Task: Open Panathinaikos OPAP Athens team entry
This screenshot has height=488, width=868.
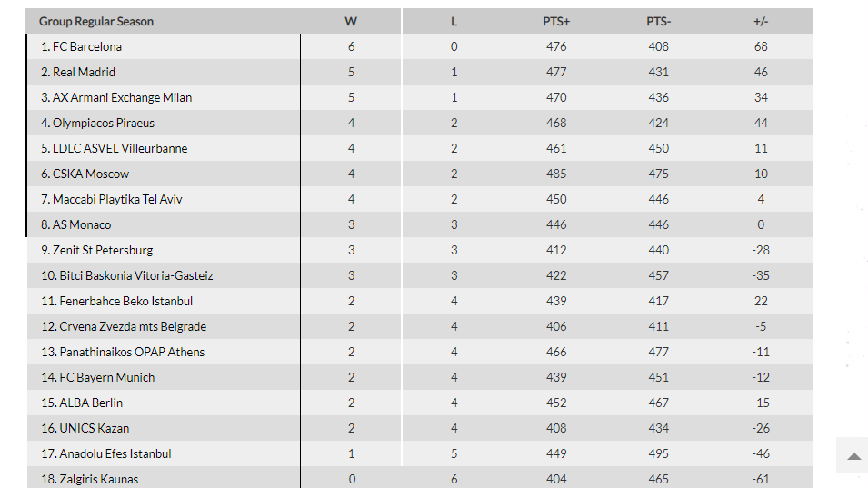Action: 132,352
